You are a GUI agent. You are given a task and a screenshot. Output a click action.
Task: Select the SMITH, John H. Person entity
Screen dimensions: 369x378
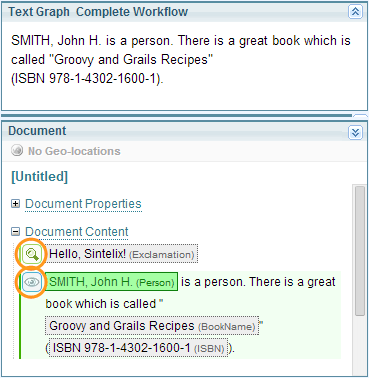(x=111, y=282)
